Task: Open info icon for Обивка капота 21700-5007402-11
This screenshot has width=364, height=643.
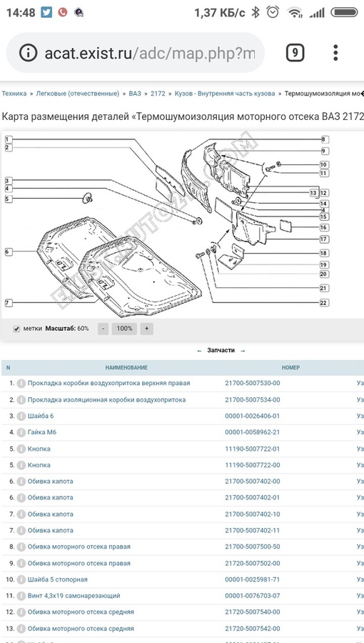Action: click(21, 531)
